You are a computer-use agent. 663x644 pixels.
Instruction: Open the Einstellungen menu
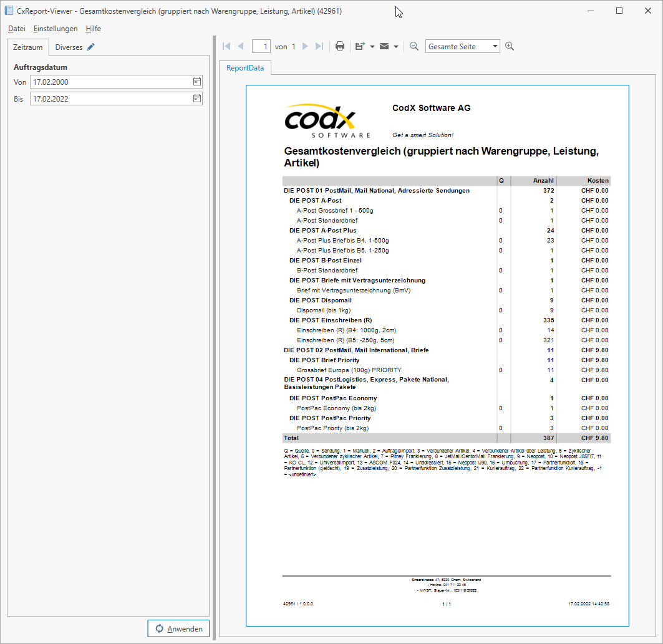(56, 28)
